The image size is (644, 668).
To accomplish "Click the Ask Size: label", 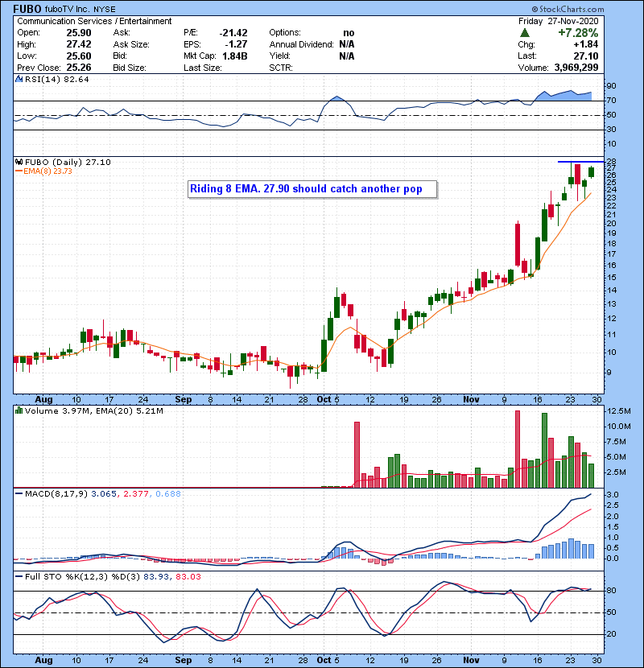I will 131,44.
